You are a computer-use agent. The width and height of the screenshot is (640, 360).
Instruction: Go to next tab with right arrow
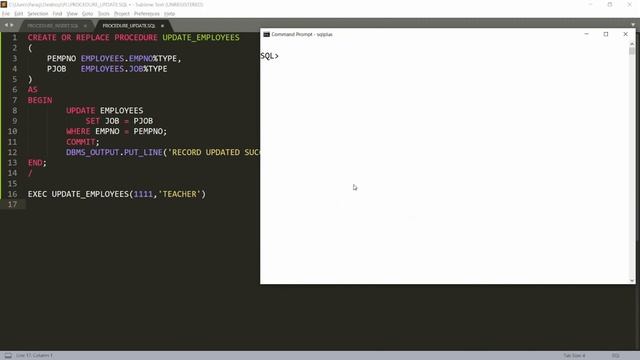coord(11,25)
